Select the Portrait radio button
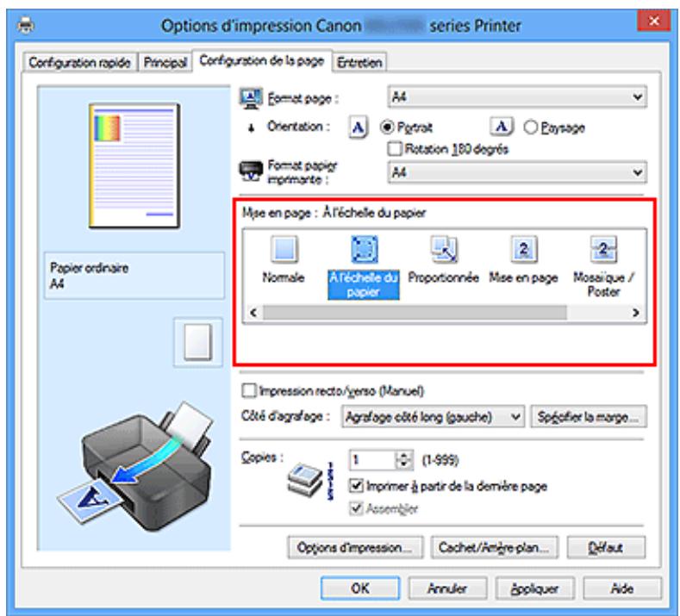Screen dimensions: 680x616 [x=386, y=128]
